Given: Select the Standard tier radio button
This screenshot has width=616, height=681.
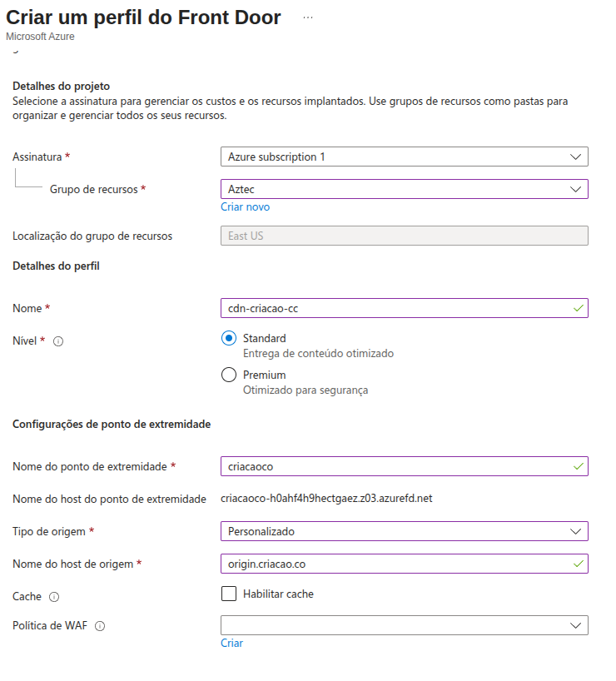Looking at the screenshot, I should point(229,338).
